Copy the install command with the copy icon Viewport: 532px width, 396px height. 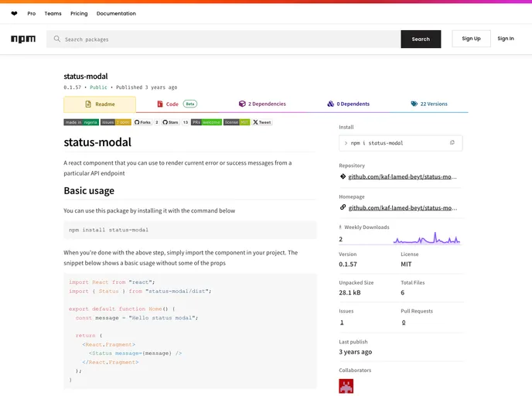[452, 143]
